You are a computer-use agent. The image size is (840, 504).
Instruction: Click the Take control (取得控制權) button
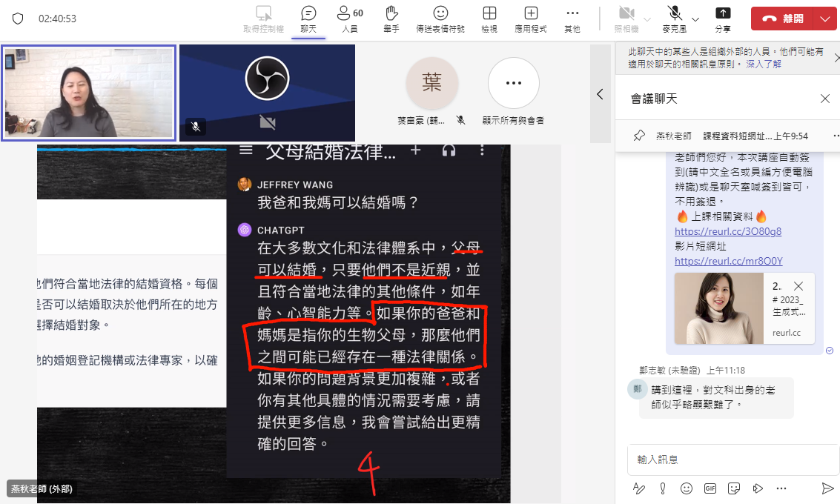(x=264, y=20)
